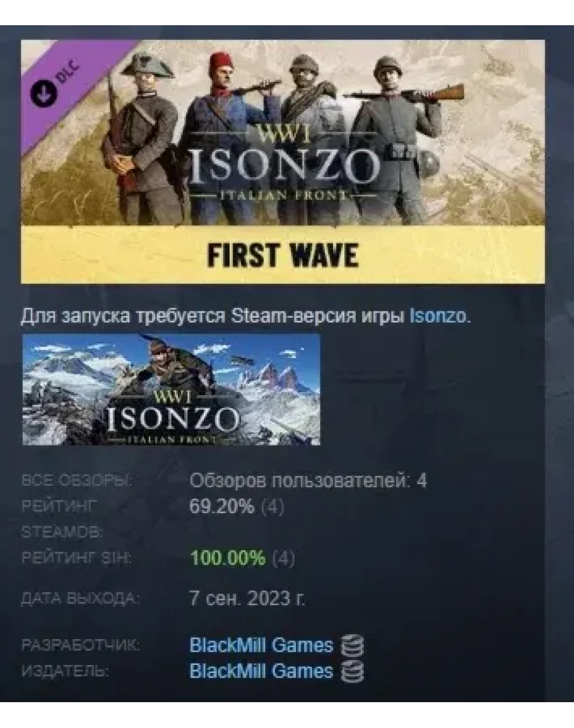
Task: Click the green 100.00% SIH rating
Action: [227, 558]
